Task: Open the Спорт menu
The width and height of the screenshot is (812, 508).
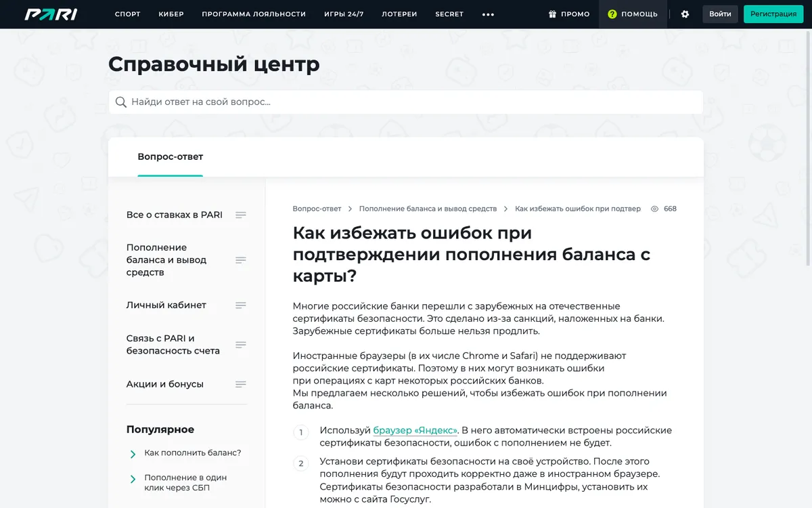Action: tap(128, 14)
